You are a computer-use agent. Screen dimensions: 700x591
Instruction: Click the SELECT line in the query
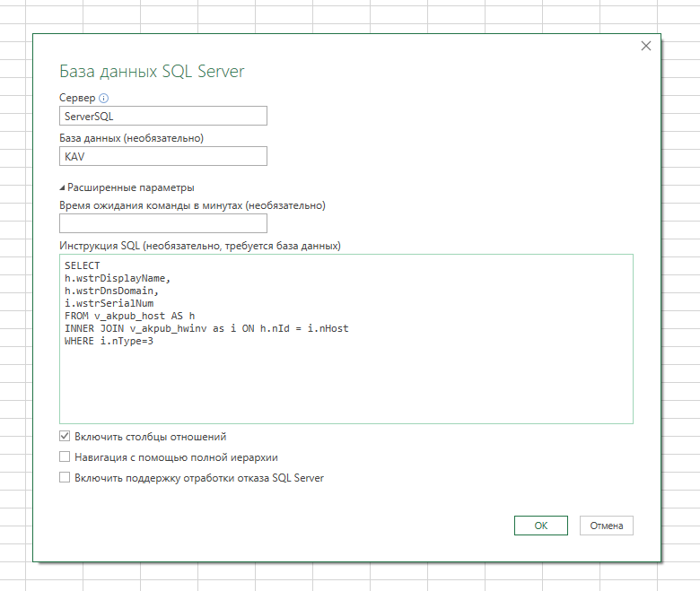[83, 265]
